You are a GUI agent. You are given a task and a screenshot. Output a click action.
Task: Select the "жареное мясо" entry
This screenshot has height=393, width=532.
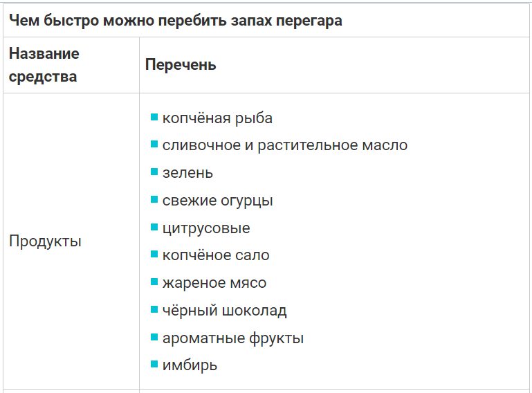(x=214, y=282)
